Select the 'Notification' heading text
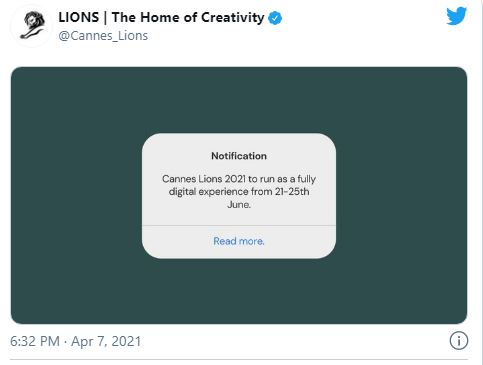 click(x=239, y=156)
